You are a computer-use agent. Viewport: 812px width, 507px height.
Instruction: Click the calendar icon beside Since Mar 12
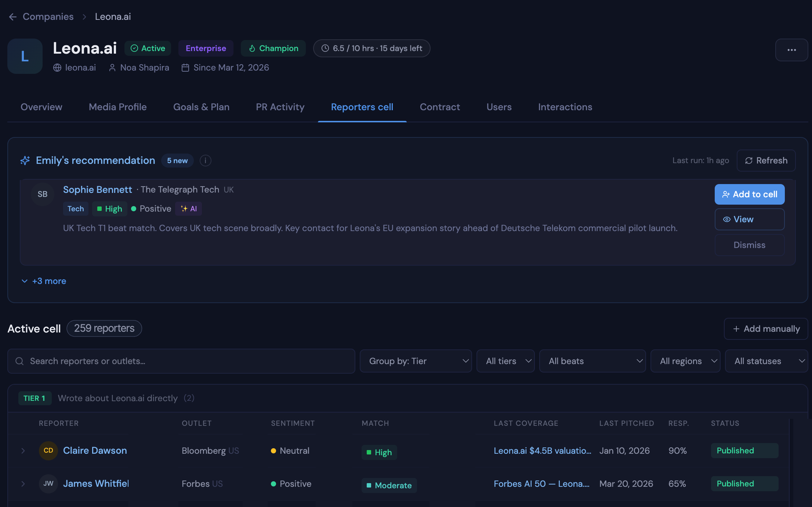185,68
